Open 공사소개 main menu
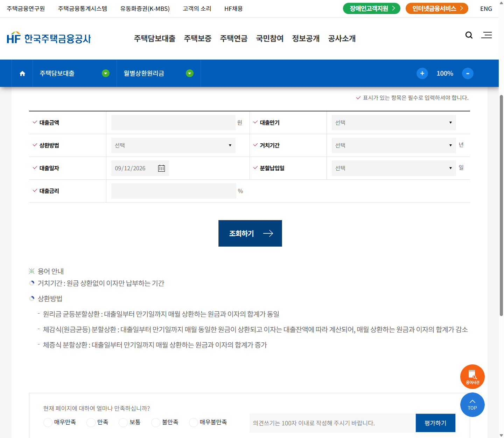 (342, 39)
